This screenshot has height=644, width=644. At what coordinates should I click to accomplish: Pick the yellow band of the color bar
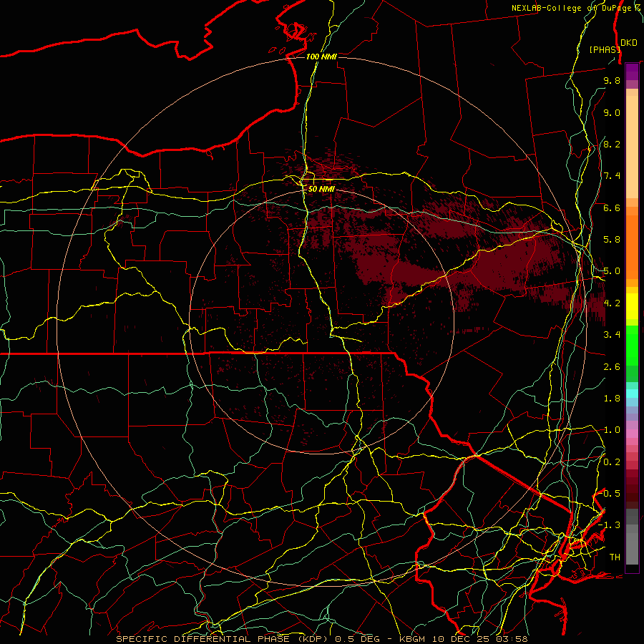point(632,306)
